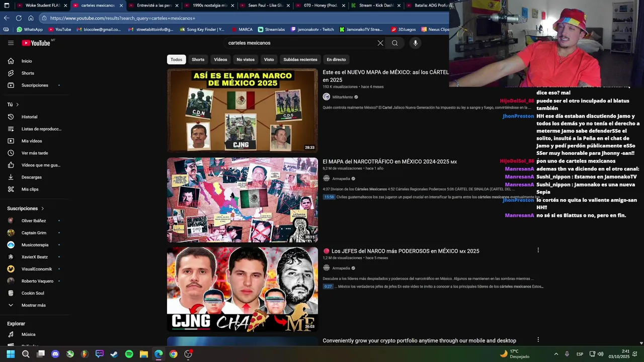Viewport: 644px width, 362px height.
Task: Select the Vídeos filter chip
Action: click(220, 59)
